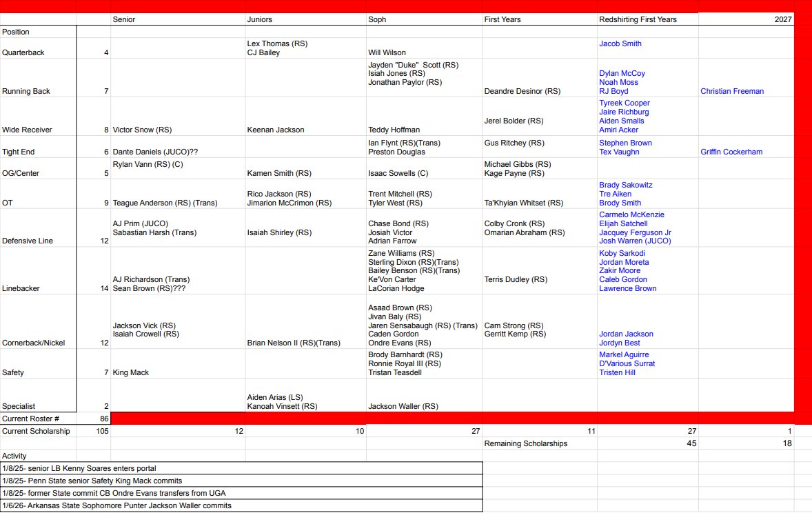Open the Christian Freeman link in 2027 column
Image resolution: width=812 pixels, height=513 pixels.
731,91
